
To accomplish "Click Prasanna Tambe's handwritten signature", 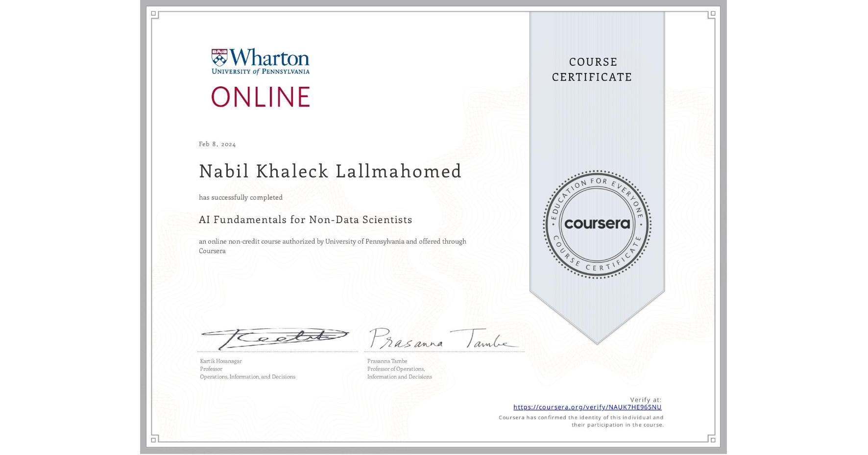I will [x=443, y=338].
